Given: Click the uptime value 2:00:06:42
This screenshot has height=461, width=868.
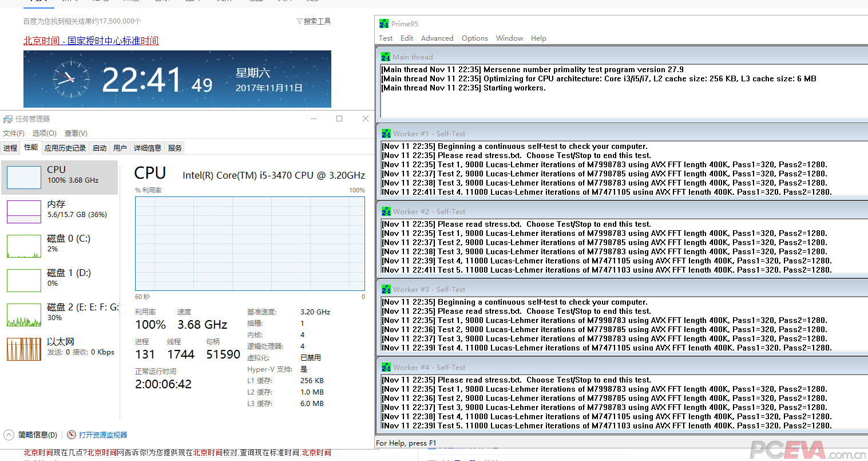Looking at the screenshot, I should (x=164, y=384).
